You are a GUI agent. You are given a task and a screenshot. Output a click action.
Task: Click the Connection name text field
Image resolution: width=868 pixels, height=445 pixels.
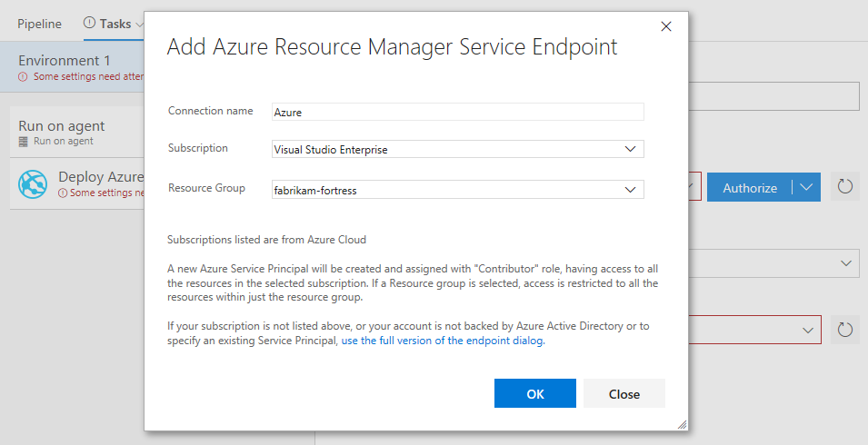pos(458,112)
